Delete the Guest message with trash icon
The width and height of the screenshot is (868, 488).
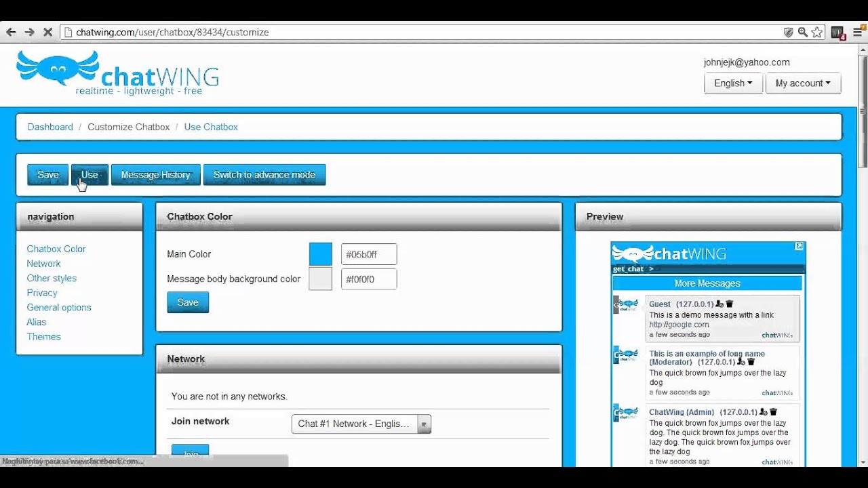pyautogui.click(x=730, y=304)
